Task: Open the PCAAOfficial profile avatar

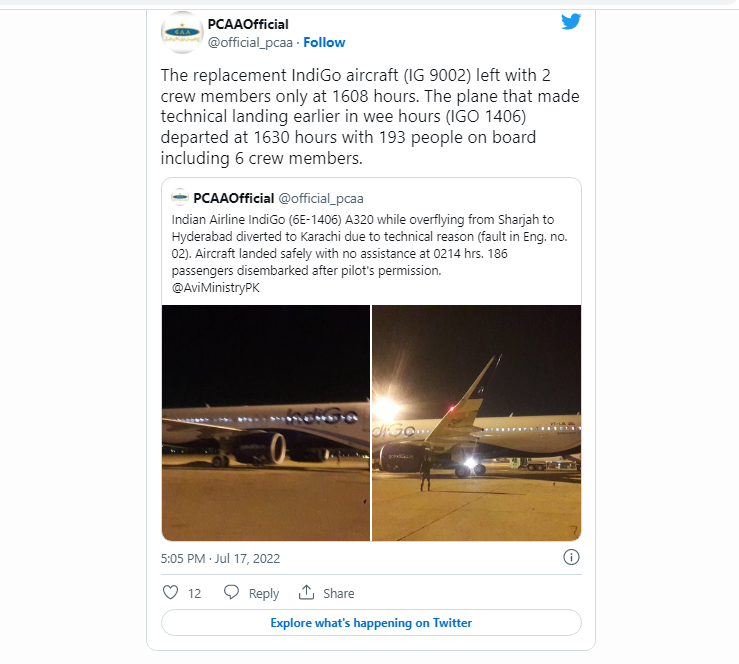Action: pyautogui.click(x=181, y=32)
